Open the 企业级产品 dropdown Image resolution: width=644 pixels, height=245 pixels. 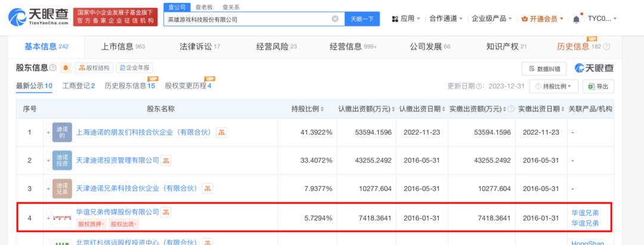pos(491,18)
